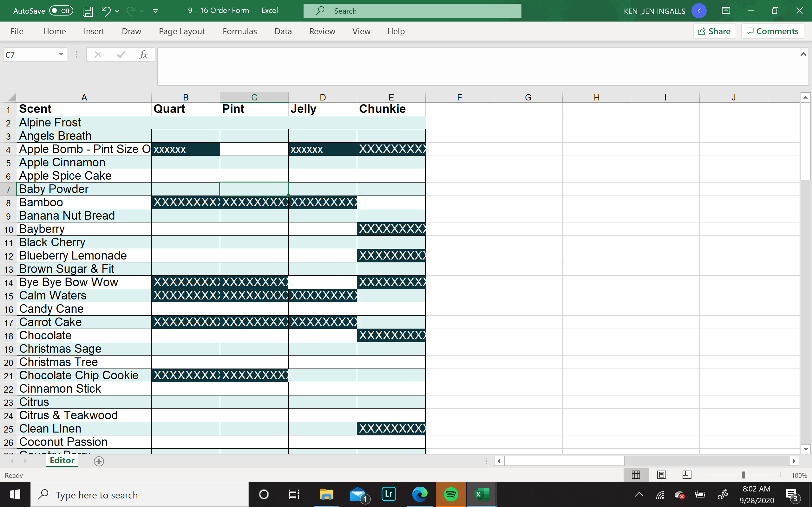Save the workbook using the Save icon

tap(87, 11)
